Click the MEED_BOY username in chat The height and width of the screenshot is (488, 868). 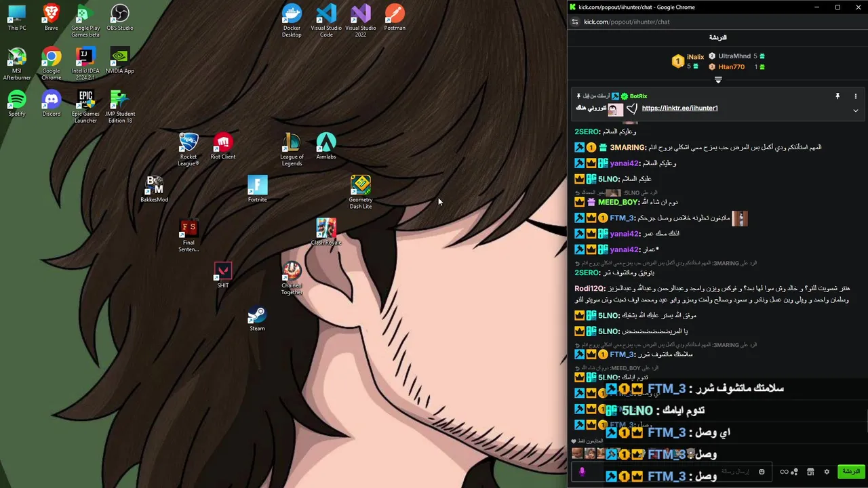[618, 202]
